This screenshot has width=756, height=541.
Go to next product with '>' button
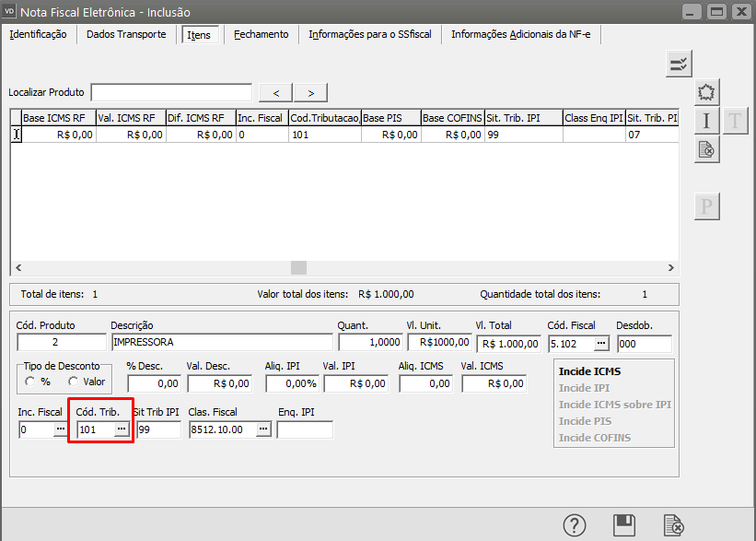click(311, 92)
